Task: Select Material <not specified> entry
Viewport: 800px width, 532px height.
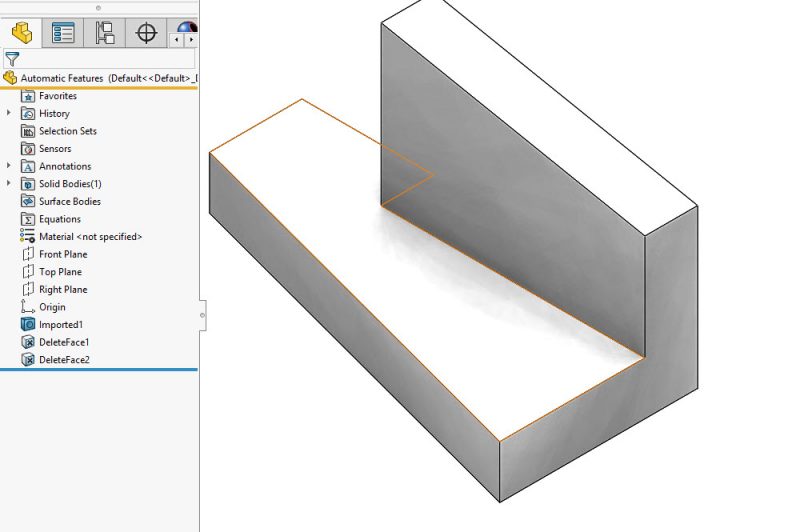Action: pyautogui.click(x=90, y=237)
